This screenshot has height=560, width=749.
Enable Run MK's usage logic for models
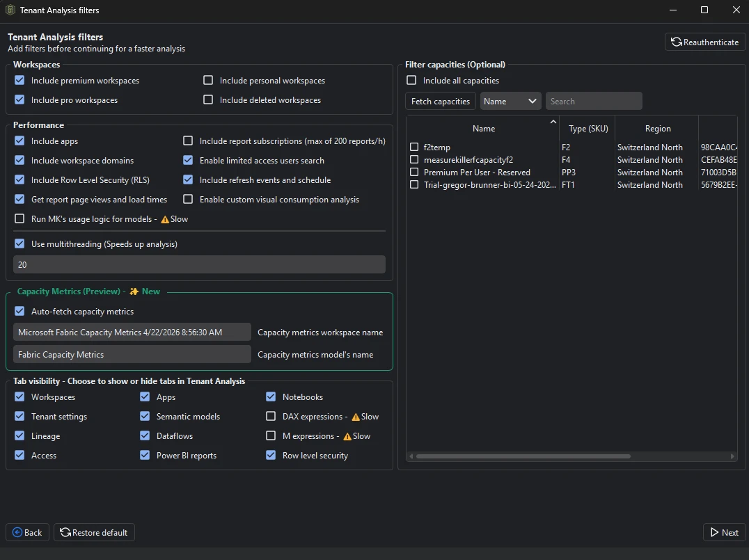(x=19, y=218)
